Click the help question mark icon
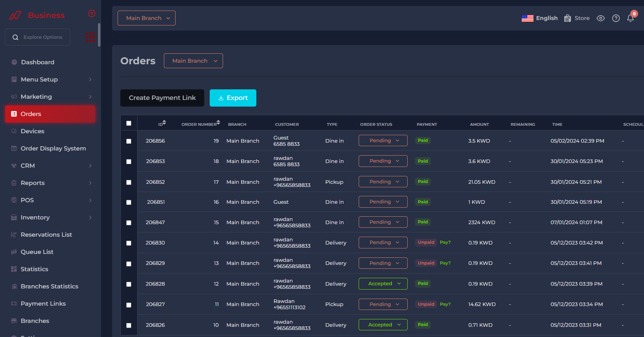The image size is (644, 337). (x=616, y=18)
